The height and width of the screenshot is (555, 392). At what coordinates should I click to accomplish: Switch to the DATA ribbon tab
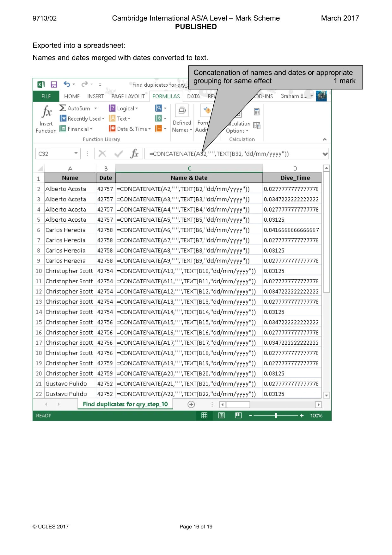pos(193,96)
